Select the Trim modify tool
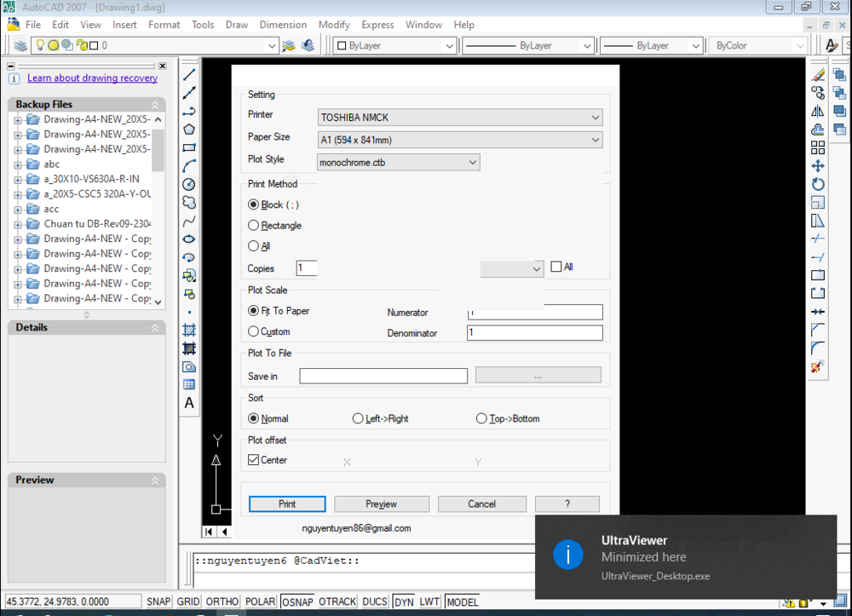Screen dimensions: 852x616 (x=818, y=239)
